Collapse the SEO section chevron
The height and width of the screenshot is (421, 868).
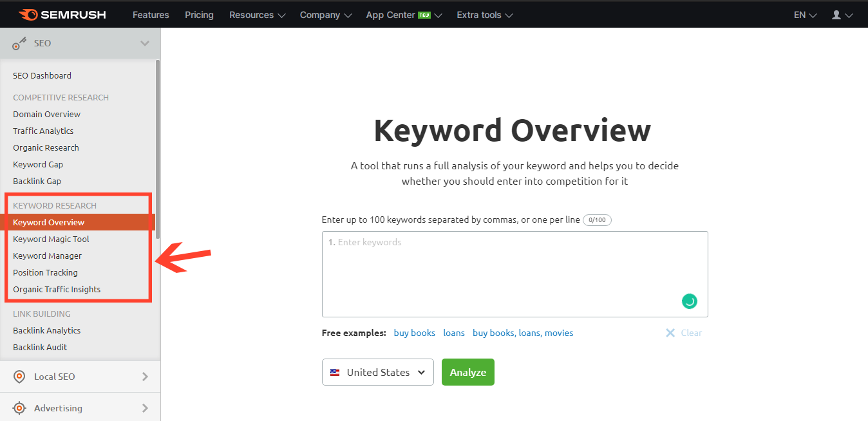pos(145,44)
